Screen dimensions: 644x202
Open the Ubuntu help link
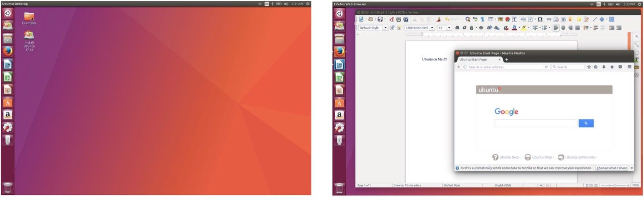pos(509,157)
